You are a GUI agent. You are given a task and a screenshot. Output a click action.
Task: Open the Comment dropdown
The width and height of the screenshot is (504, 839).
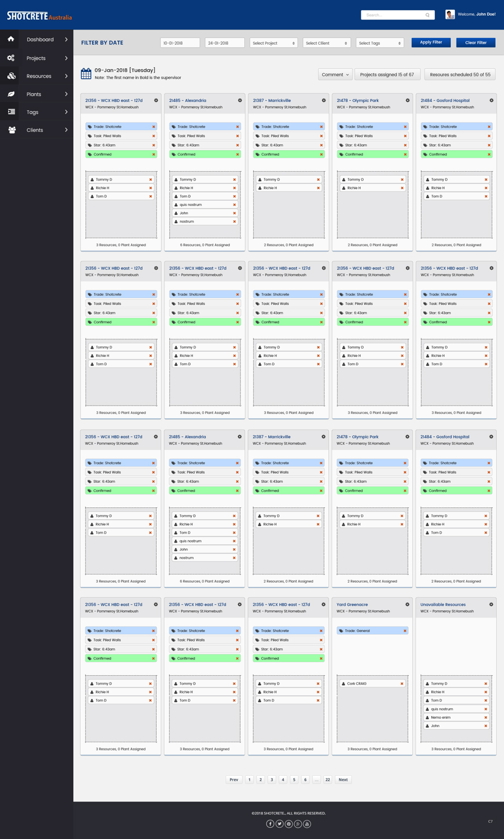click(x=335, y=74)
